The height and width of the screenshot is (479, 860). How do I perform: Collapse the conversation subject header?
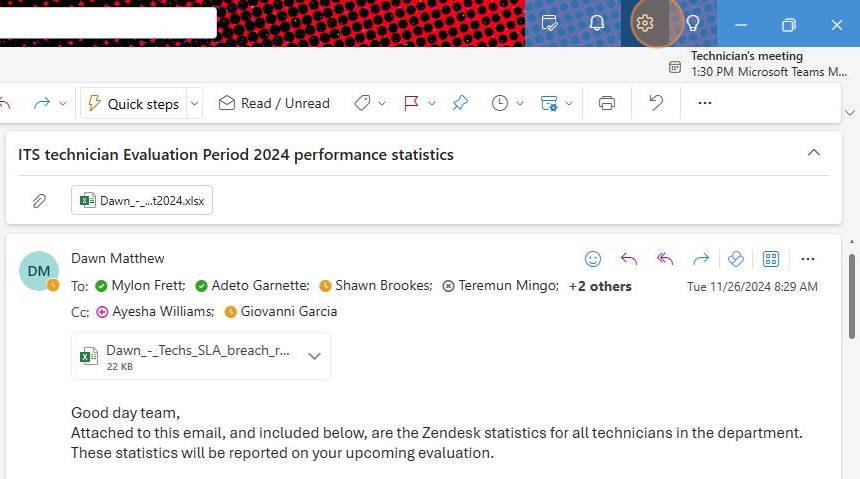pos(814,153)
